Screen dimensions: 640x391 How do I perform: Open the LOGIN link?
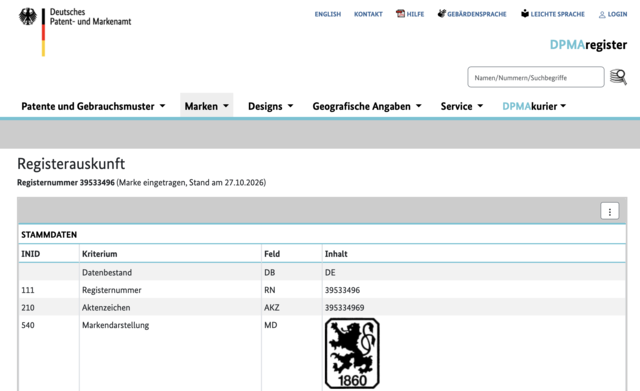click(617, 14)
